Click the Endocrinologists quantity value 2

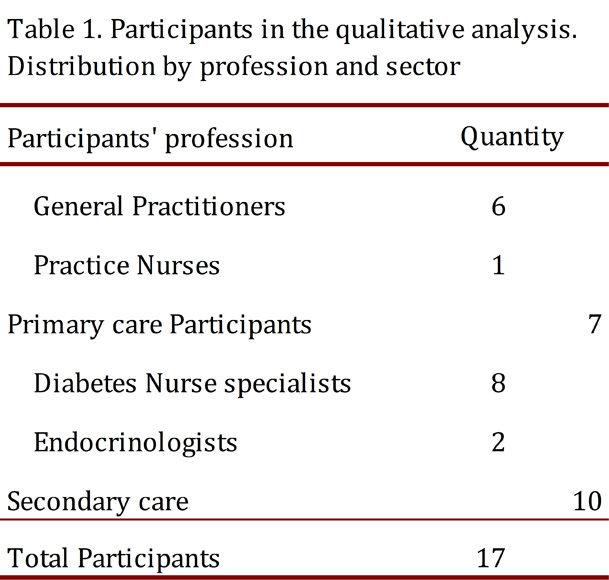pos(498,442)
